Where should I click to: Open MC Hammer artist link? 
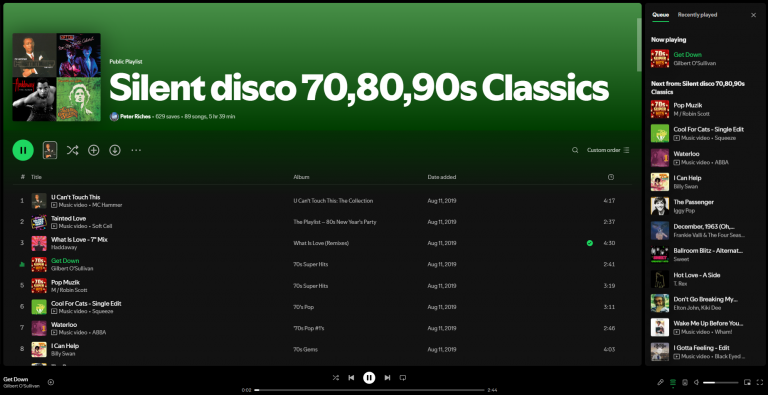click(107, 205)
